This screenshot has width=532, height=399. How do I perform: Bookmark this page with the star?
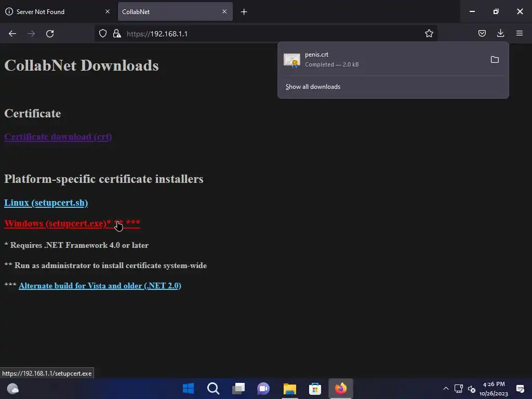429,33
